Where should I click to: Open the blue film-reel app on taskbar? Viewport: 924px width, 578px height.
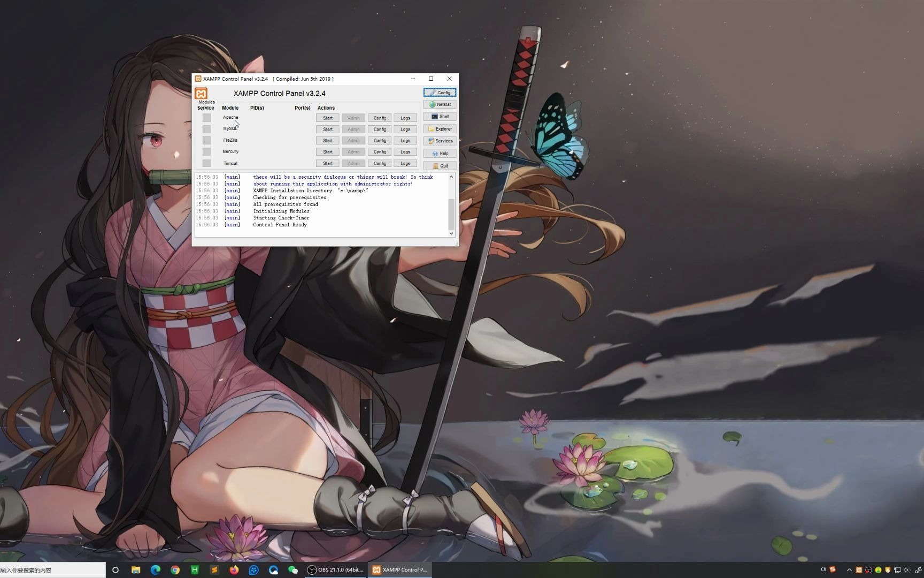coord(254,570)
